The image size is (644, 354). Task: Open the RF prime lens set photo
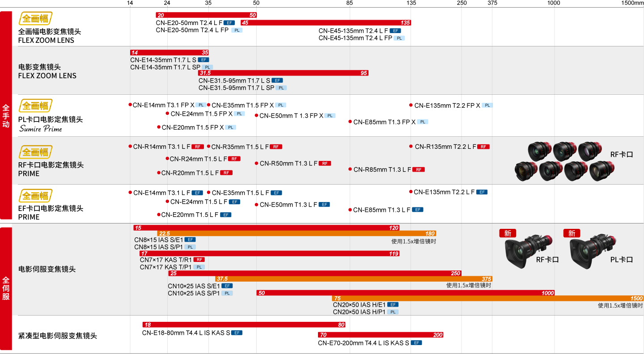click(565, 161)
